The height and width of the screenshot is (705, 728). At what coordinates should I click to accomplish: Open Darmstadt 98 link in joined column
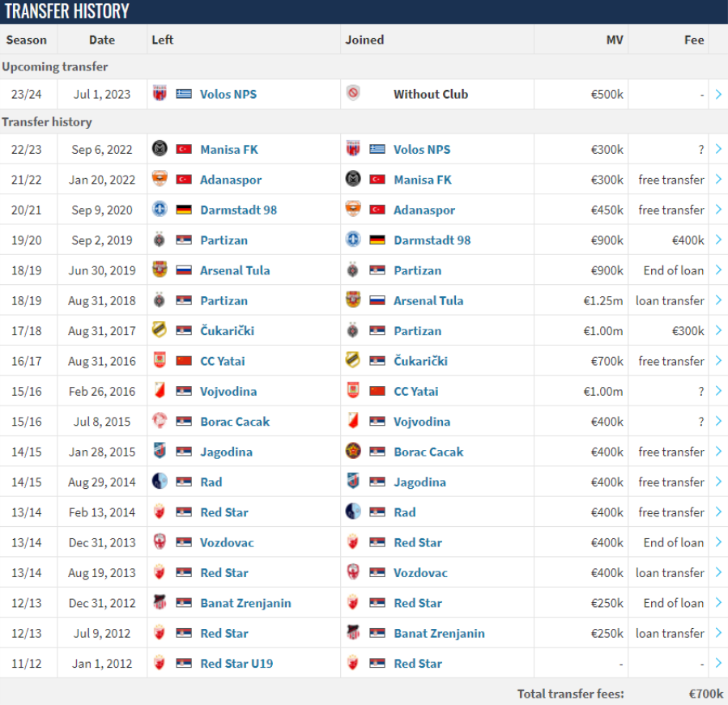[x=432, y=240]
